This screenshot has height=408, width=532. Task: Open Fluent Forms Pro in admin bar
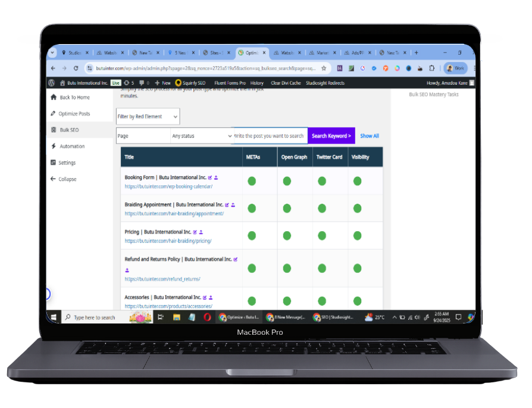click(230, 83)
